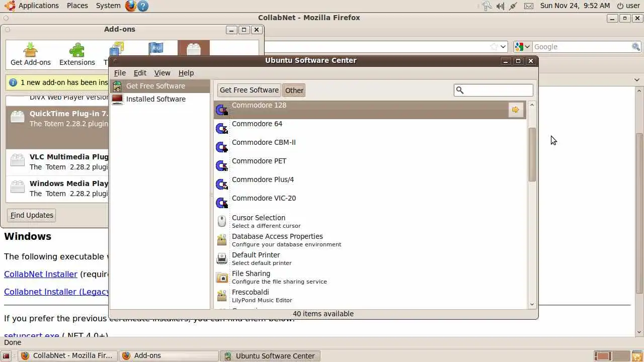Switch to Ubuntu Software Center taskbar button
The height and width of the screenshot is (362, 644).
(270, 355)
